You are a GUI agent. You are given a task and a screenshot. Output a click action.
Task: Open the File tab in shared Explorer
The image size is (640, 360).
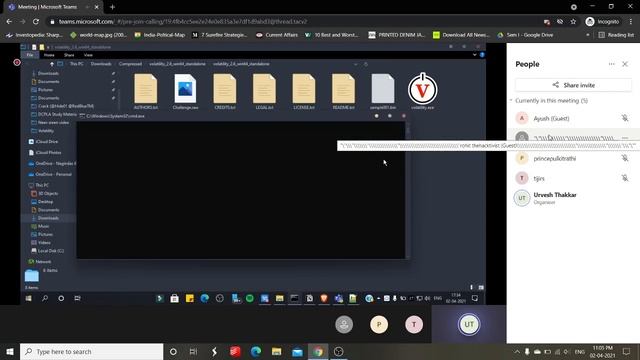[30, 55]
